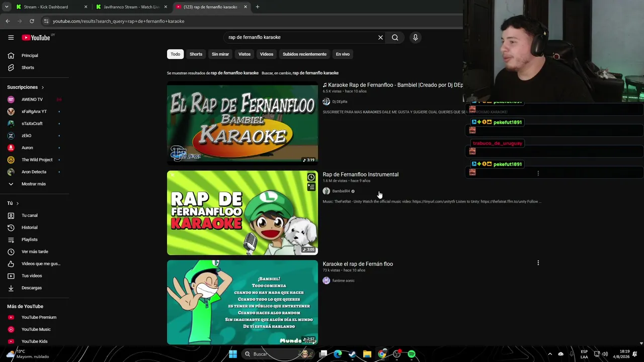Viewport: 644px width, 362px height.
Task: Open the browser tab search dropdown
Action: click(7, 7)
